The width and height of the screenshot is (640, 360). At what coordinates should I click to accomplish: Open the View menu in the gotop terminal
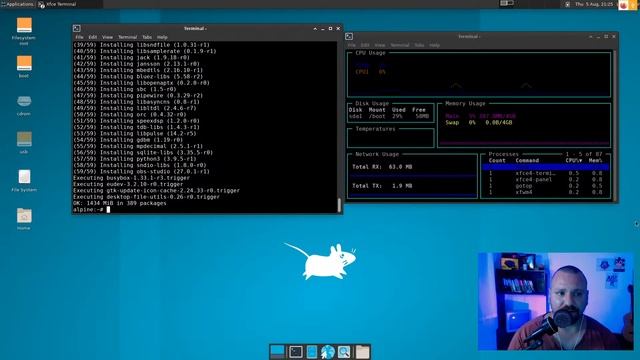(x=380, y=45)
